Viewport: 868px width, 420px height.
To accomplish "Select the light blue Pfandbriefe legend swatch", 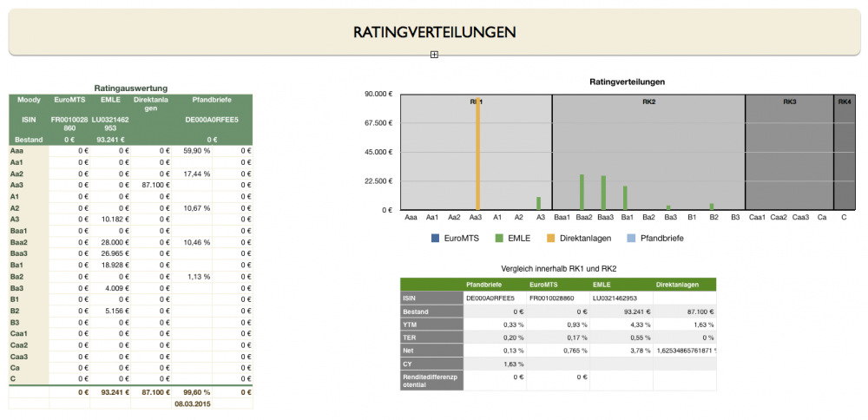I will pyautogui.click(x=629, y=239).
